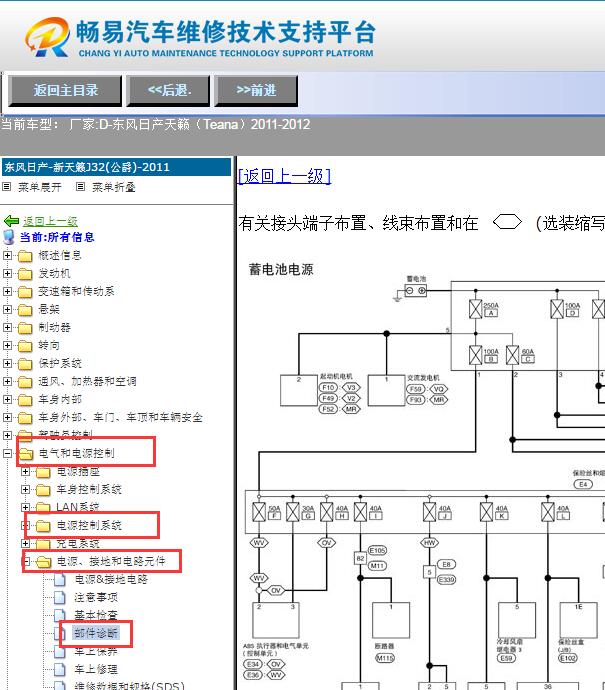
Task: Expand the 变速箱和传动系 node
Action: point(7,291)
